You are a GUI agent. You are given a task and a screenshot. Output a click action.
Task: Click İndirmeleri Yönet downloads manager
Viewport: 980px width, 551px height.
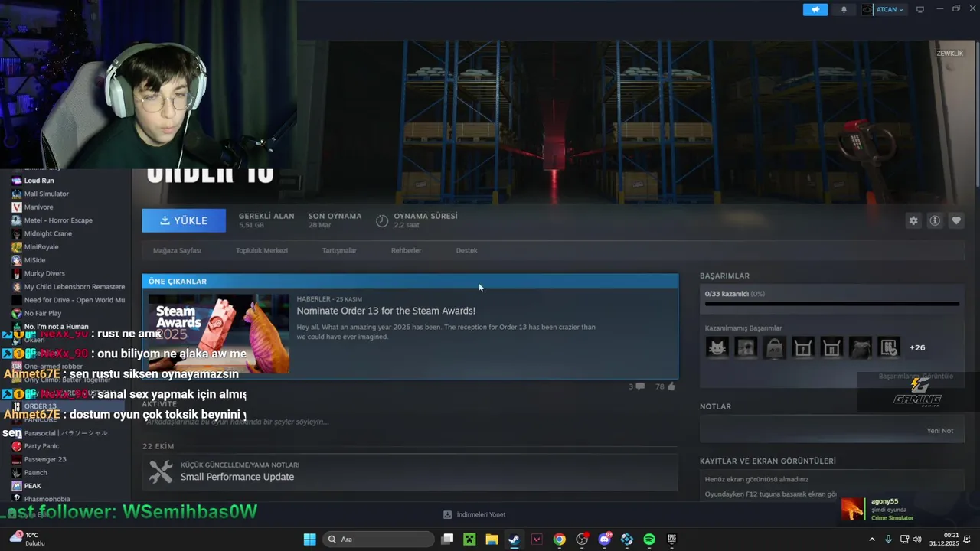[x=475, y=514]
